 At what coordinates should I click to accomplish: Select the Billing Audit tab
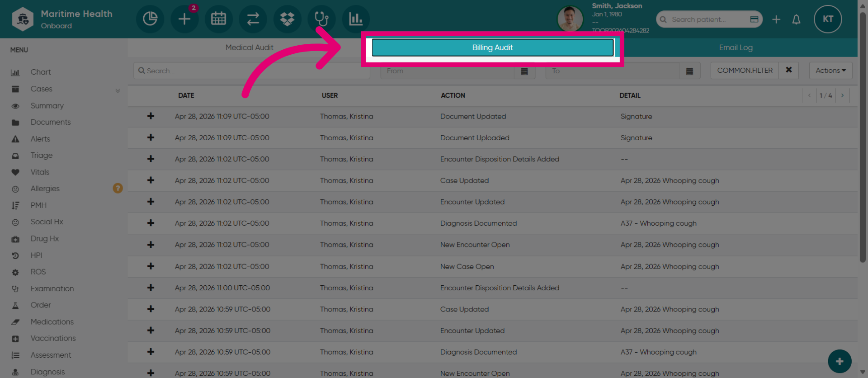(492, 47)
